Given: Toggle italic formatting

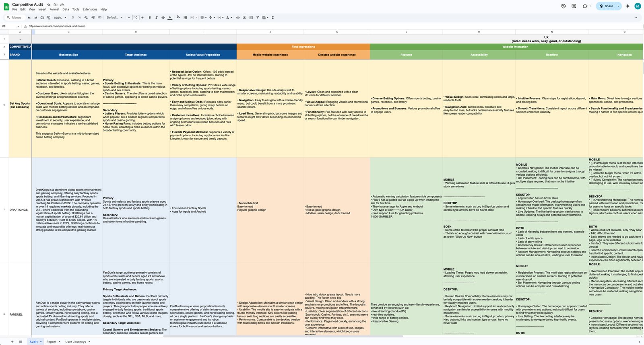Looking at the screenshot, I should (157, 18).
